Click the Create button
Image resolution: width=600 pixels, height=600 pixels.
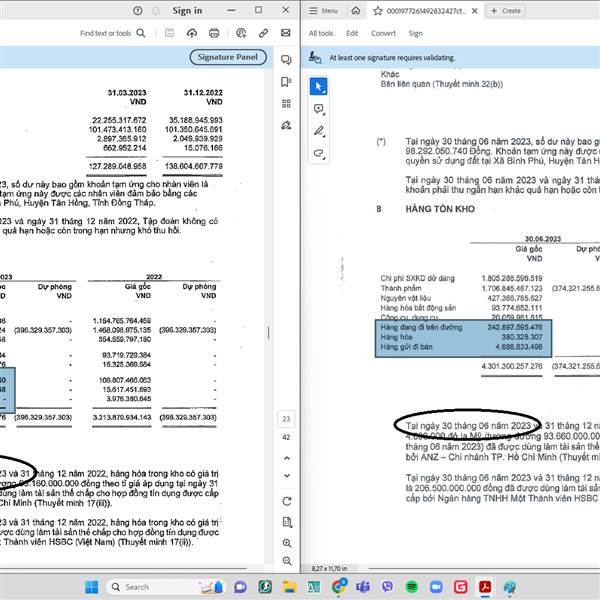(x=506, y=11)
